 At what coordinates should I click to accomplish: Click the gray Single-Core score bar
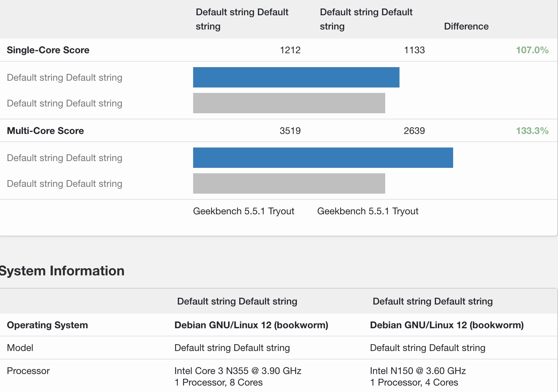coord(289,103)
